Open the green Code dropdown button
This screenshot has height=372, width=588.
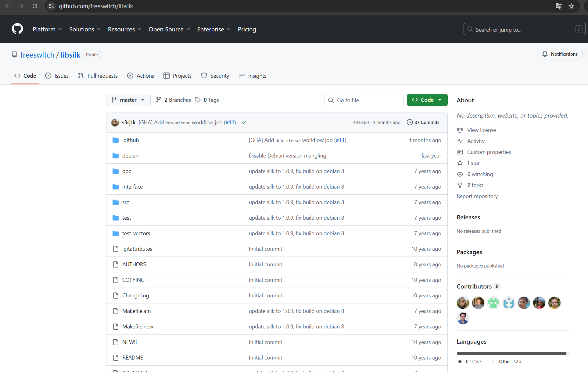coord(427,100)
